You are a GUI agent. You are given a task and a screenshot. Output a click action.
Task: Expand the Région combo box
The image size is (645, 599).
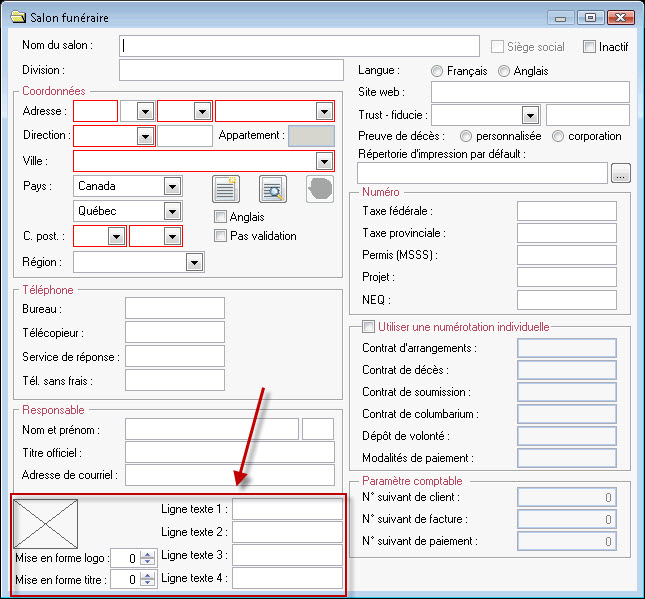click(x=194, y=262)
